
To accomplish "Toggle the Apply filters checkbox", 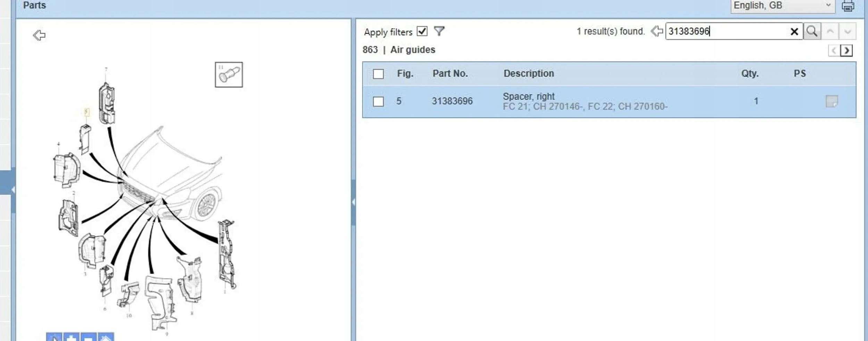I will click(x=422, y=31).
